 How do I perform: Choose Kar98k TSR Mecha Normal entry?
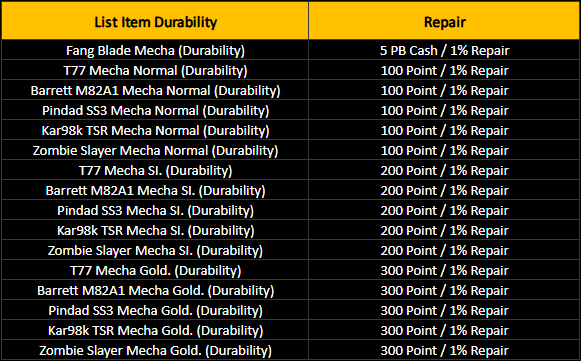click(x=155, y=130)
